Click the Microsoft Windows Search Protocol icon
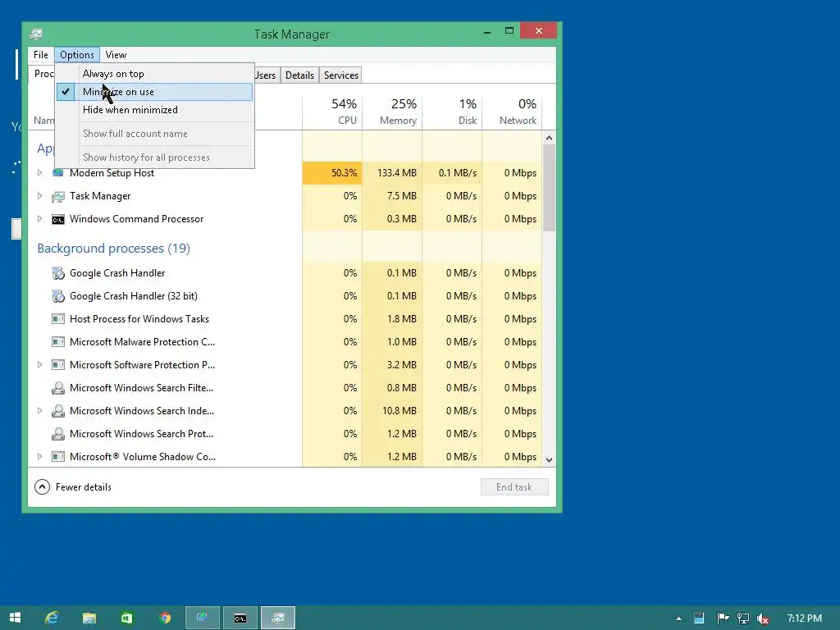840x630 pixels. click(x=58, y=435)
